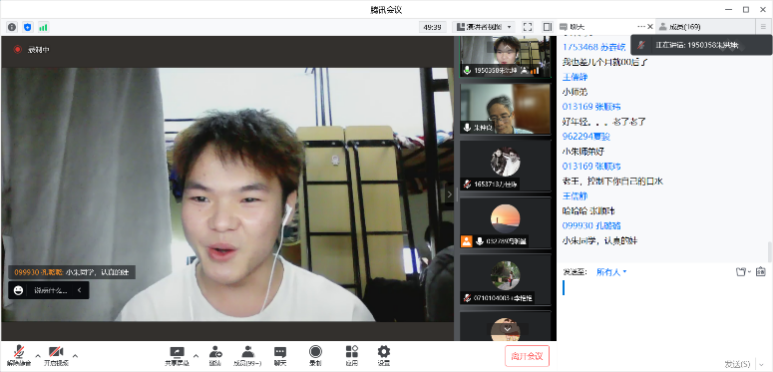Open the members list icon

point(247,355)
